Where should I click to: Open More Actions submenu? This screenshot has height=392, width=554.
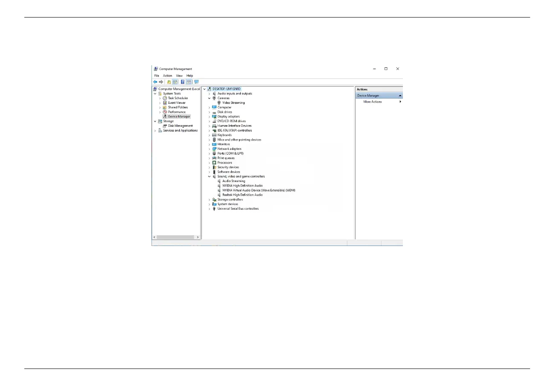pyautogui.click(x=373, y=102)
